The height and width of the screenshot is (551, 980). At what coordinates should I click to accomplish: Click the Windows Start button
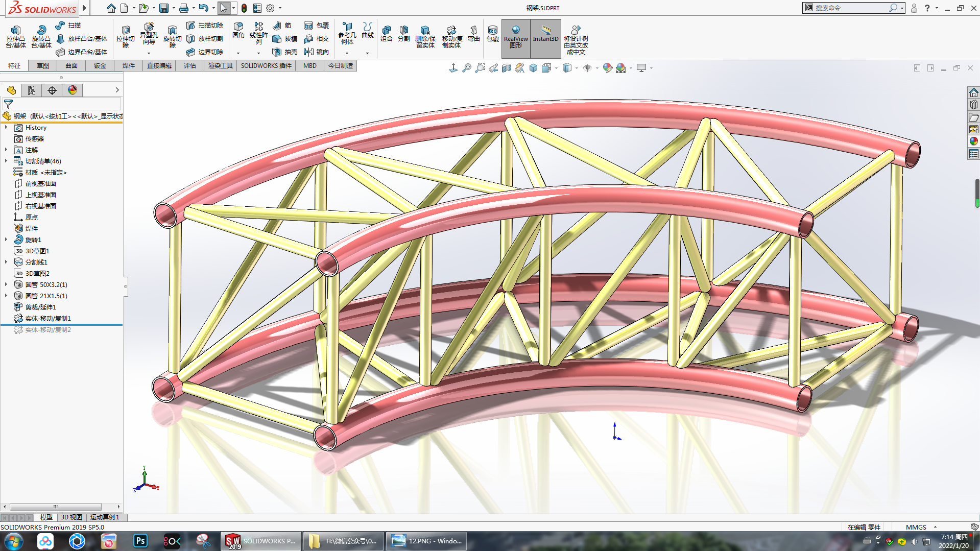pos(14,541)
